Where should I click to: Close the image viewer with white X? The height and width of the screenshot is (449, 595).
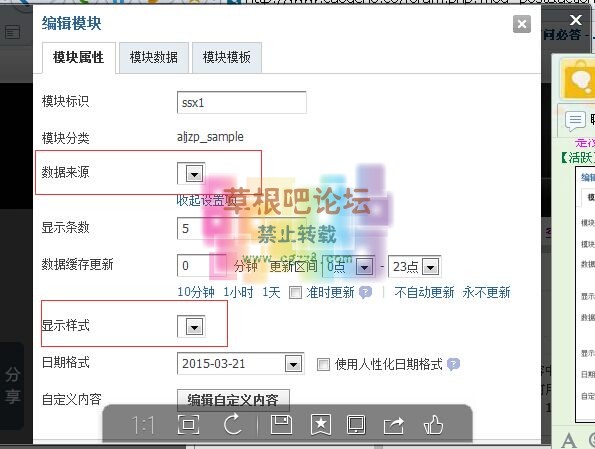click(576, 19)
